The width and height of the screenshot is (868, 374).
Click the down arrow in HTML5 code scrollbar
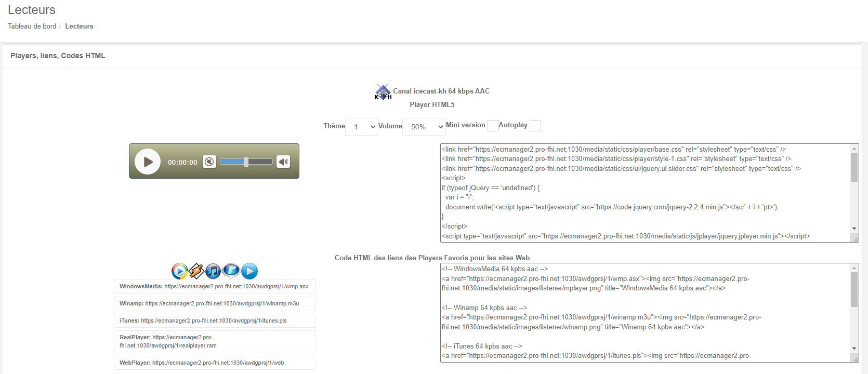(x=854, y=229)
